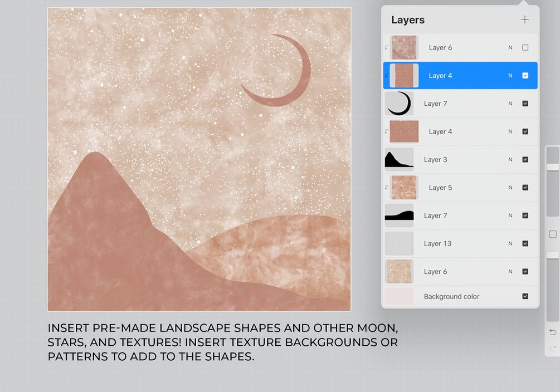Select hill Layer 7 by its name

435,215
